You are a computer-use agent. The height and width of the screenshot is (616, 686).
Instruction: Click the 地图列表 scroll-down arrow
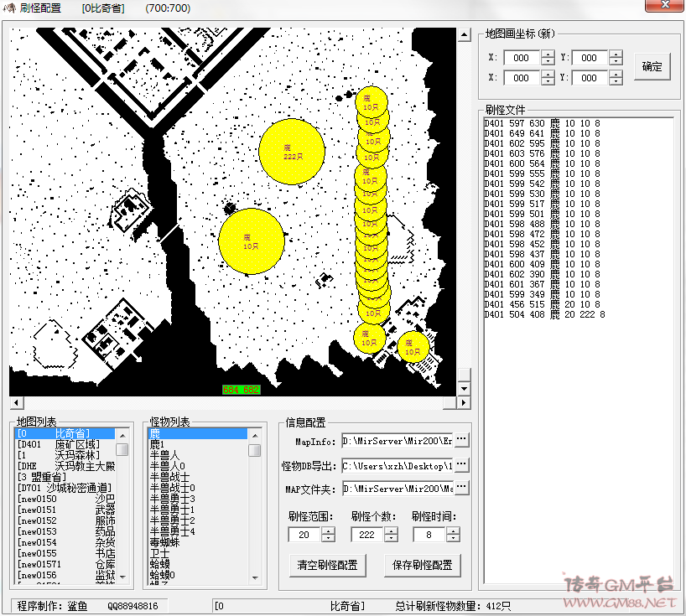[x=122, y=577]
